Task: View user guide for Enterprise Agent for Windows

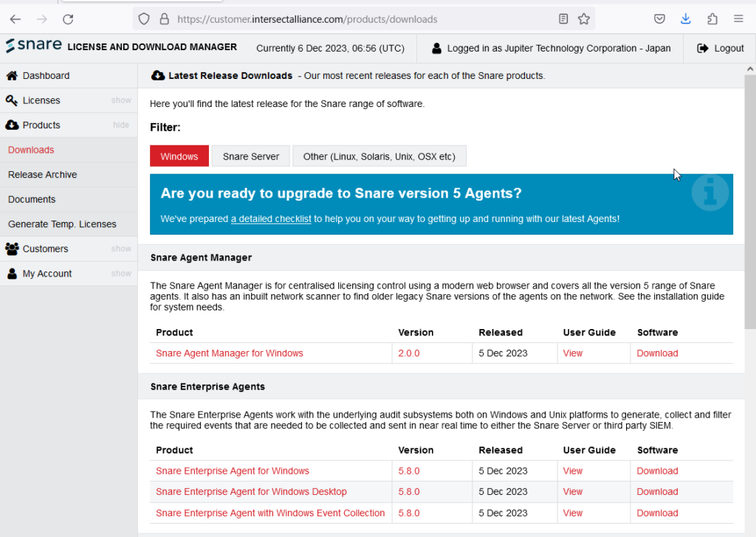Action: point(573,471)
